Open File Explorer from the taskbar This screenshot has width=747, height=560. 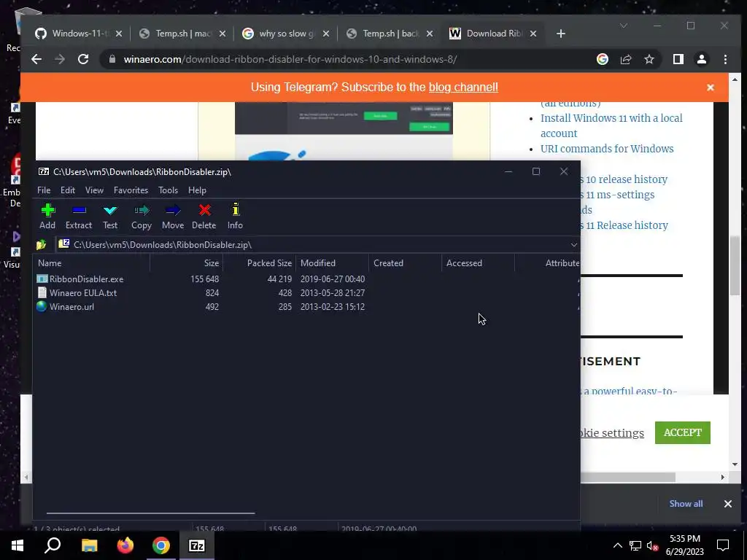(x=89, y=545)
